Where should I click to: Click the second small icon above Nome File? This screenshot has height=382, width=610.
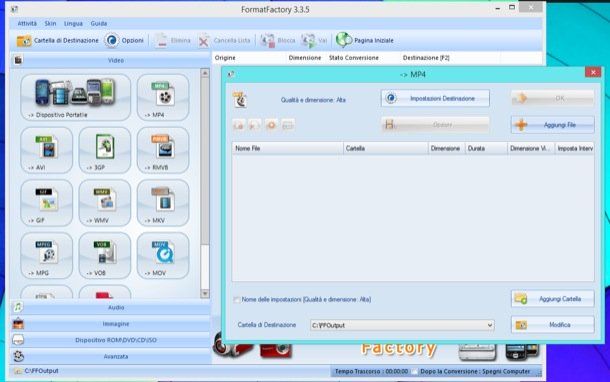(254, 125)
